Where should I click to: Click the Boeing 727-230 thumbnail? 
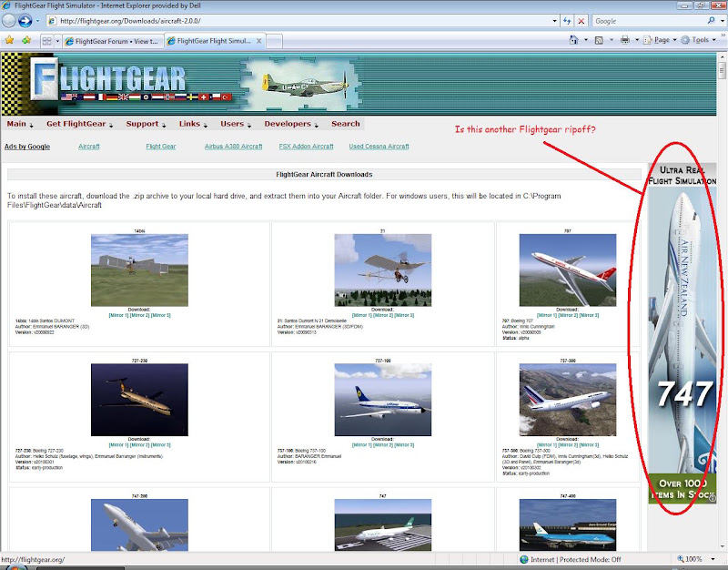coord(139,400)
